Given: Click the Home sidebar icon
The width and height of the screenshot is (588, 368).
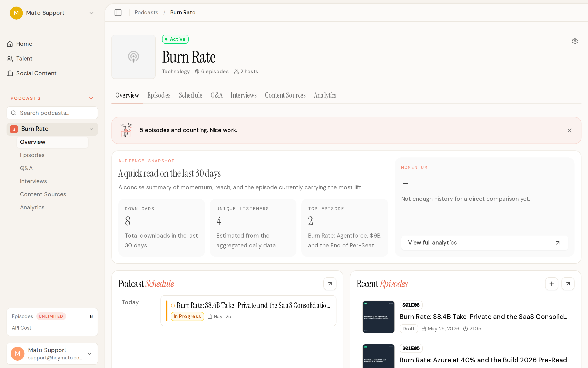Looking at the screenshot, I should click(10, 44).
